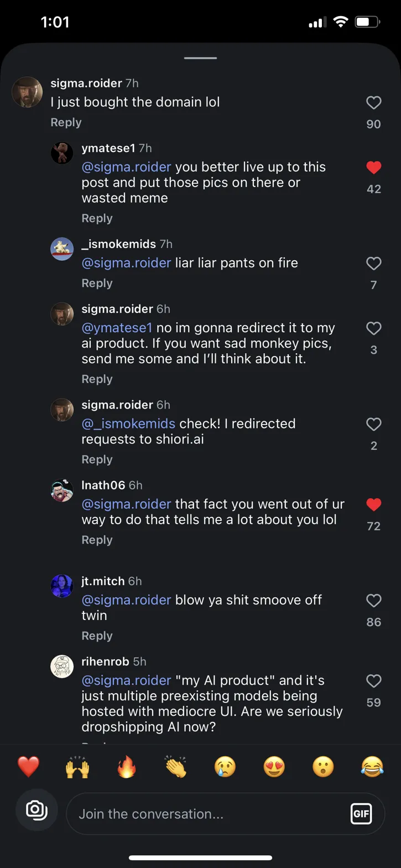Send the laughing tears emoji
Image resolution: width=401 pixels, height=868 pixels.
coord(372,767)
